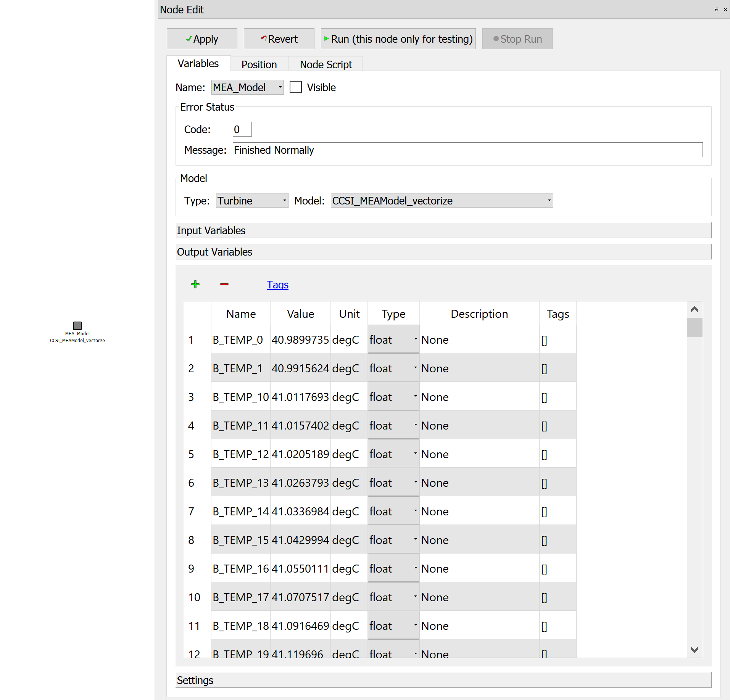Viewport: 730px width, 700px height.
Task: Click Apply button
Action: click(x=202, y=39)
